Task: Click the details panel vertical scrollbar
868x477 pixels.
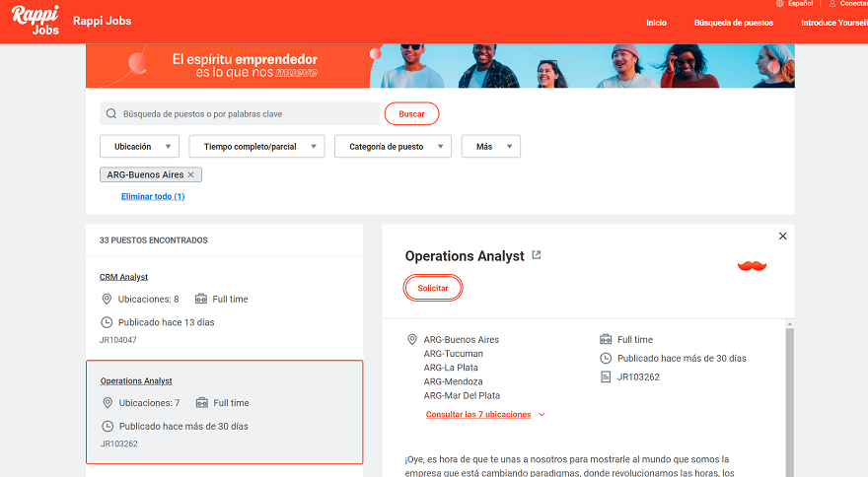Action: (x=790, y=402)
